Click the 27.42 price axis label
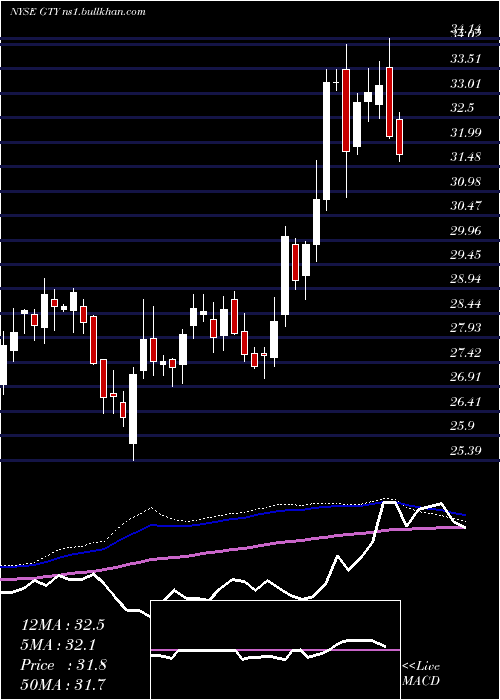This screenshot has width=500, height=700. click(x=466, y=353)
